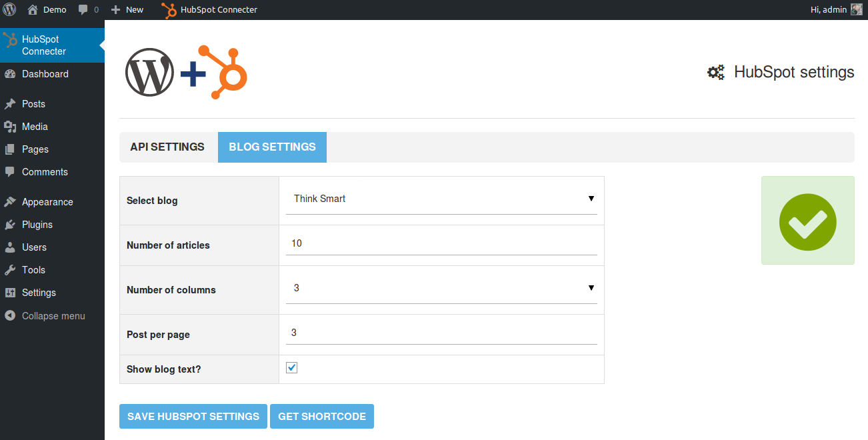Click the Settings sliders icon in sidebar
Viewport: 868px width, 440px height.
10,293
